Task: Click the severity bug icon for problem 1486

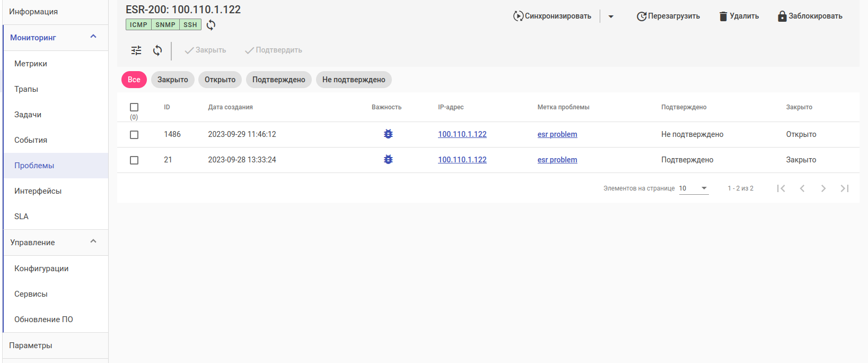Action: point(388,134)
